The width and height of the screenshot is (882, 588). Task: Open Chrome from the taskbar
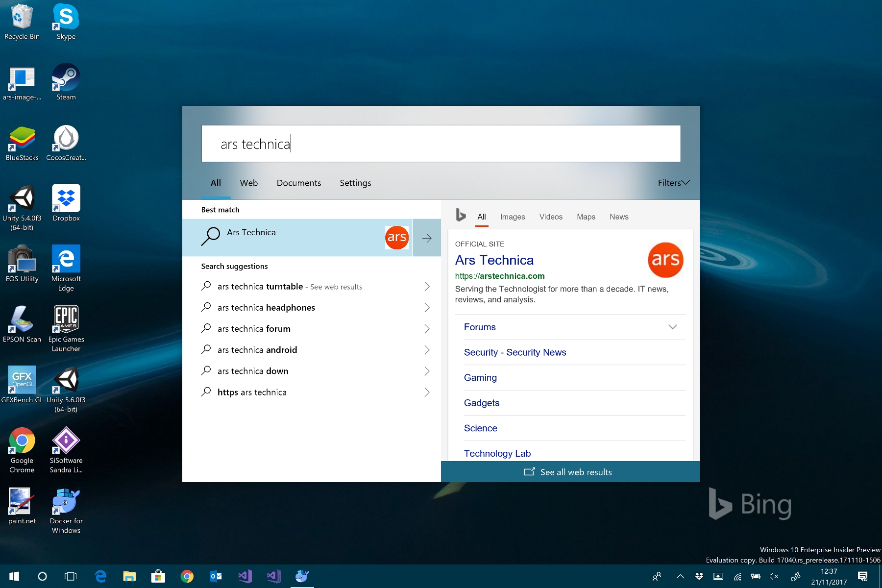pos(187,576)
